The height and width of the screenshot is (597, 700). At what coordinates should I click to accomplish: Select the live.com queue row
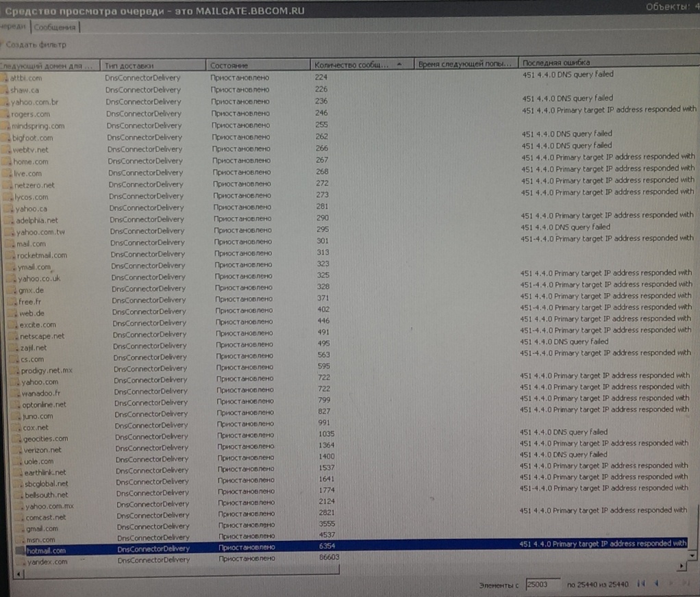click(x=348, y=172)
